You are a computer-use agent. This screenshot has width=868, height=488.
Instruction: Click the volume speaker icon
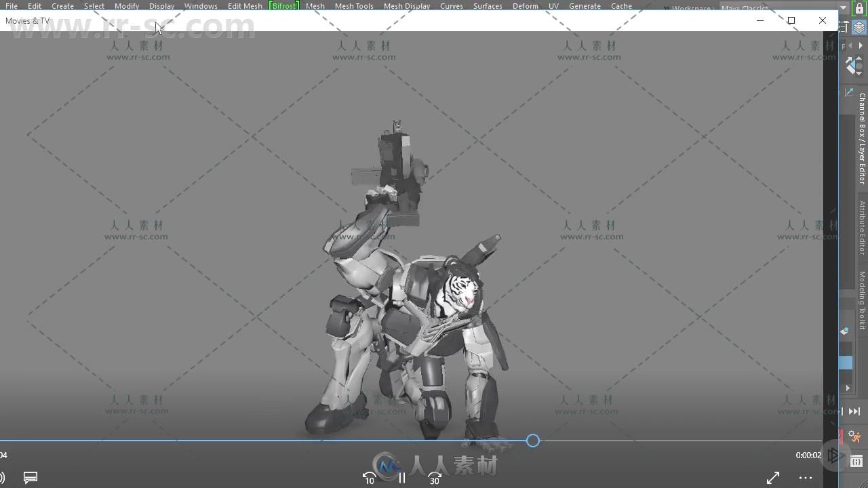tap(3, 478)
